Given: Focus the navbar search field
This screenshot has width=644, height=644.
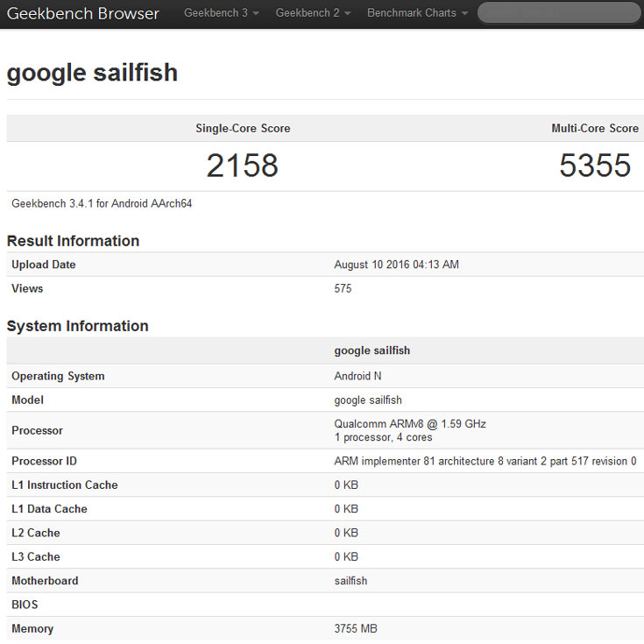Looking at the screenshot, I should [558, 13].
